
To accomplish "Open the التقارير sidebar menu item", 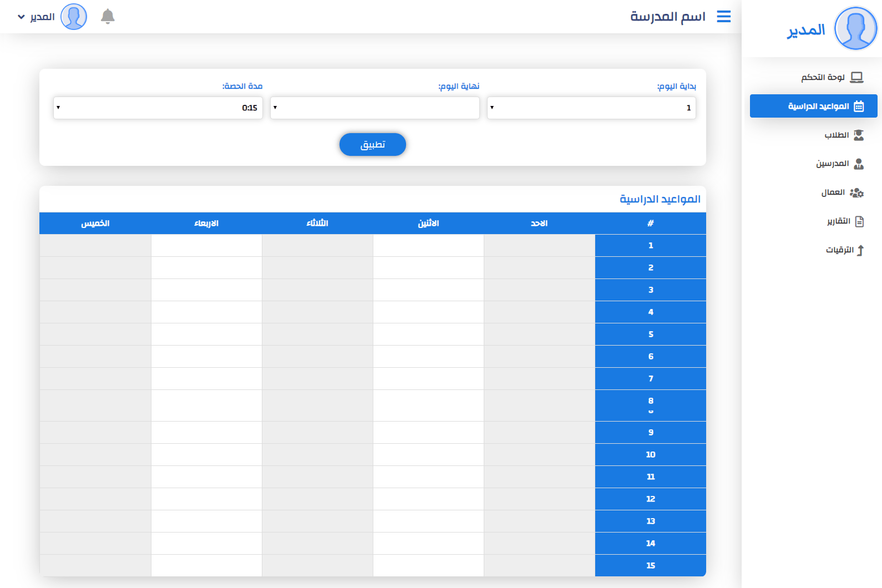I will pyautogui.click(x=838, y=221).
